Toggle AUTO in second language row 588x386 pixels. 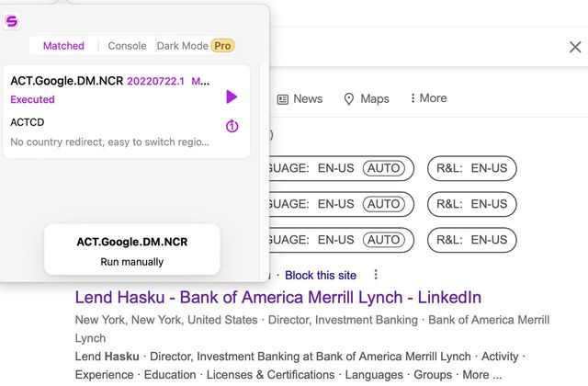pyautogui.click(x=384, y=204)
